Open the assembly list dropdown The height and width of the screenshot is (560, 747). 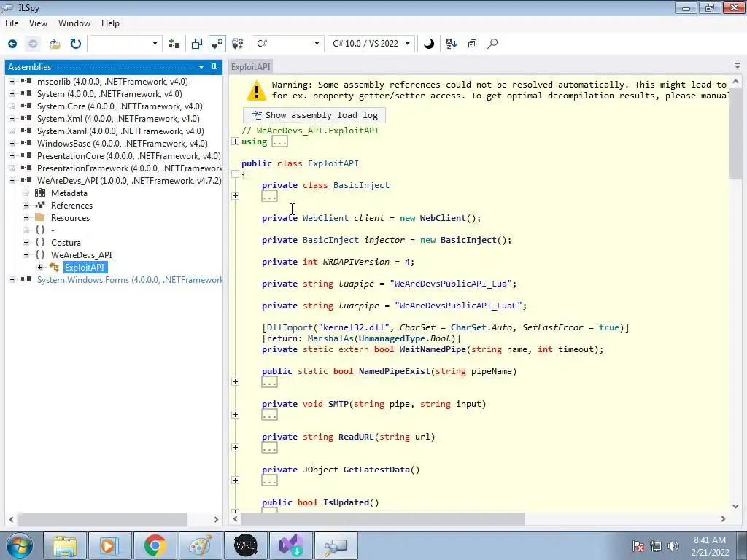[125, 44]
